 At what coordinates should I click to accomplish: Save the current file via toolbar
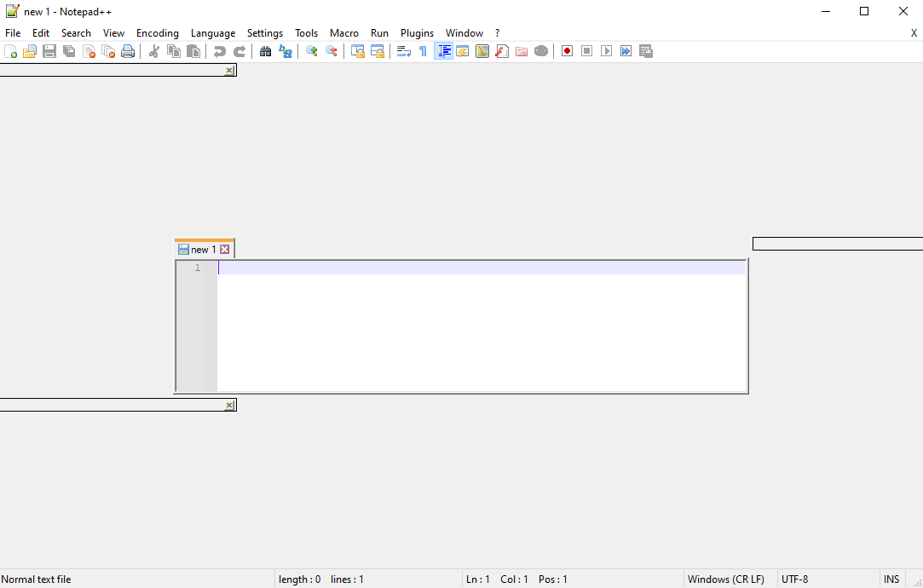[x=49, y=51]
